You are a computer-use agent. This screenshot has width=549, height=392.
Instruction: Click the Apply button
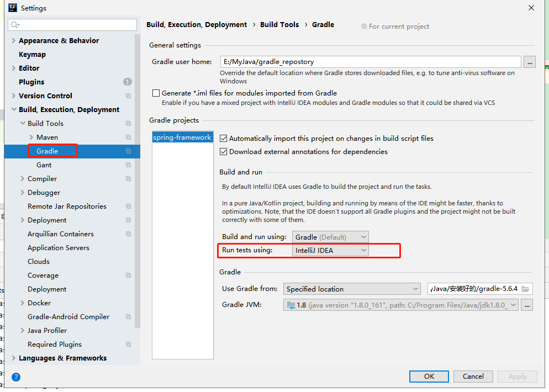click(518, 377)
